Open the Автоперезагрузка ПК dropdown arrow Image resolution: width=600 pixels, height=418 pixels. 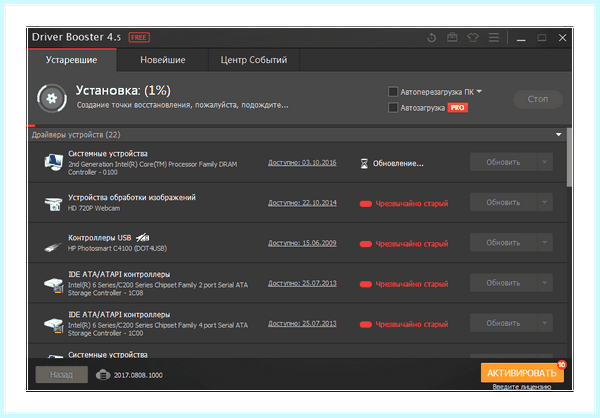(479, 91)
